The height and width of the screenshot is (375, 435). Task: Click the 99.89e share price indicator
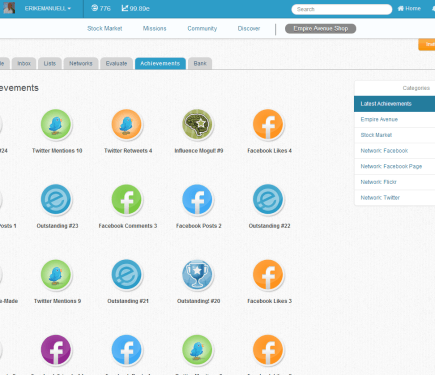(135, 8)
